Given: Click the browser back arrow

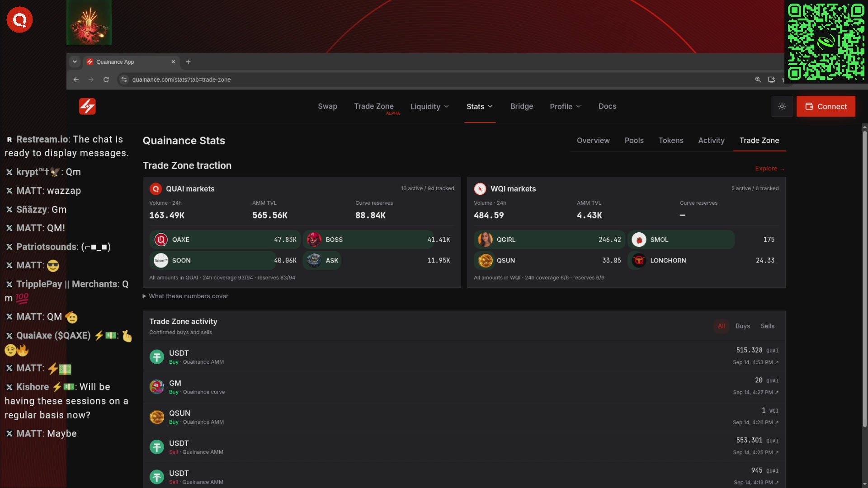Looking at the screenshot, I should pos(76,80).
